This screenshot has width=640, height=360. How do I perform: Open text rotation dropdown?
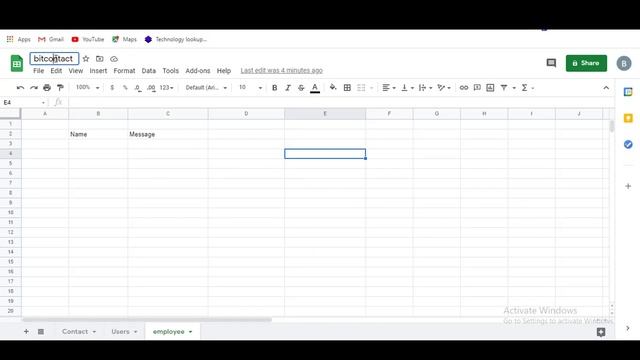point(444,88)
